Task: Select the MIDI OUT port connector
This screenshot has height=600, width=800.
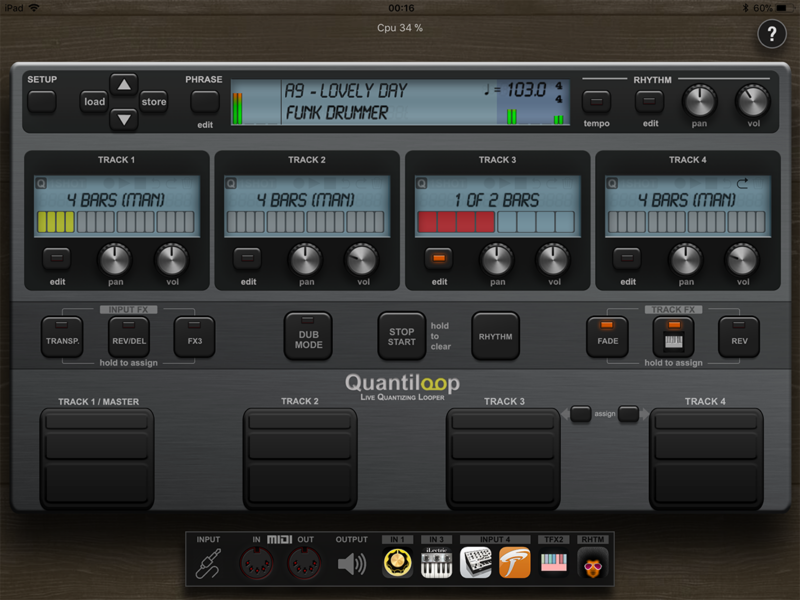Action: [x=304, y=565]
